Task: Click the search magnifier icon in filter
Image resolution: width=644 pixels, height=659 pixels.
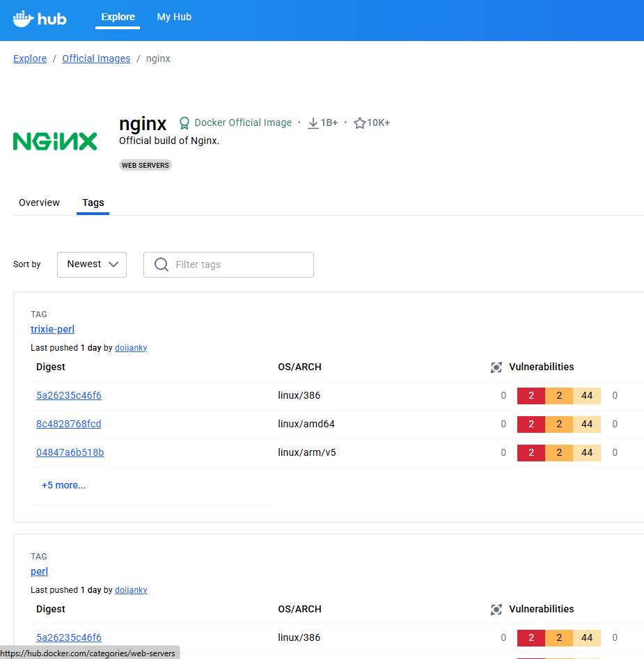Action: pyautogui.click(x=162, y=264)
